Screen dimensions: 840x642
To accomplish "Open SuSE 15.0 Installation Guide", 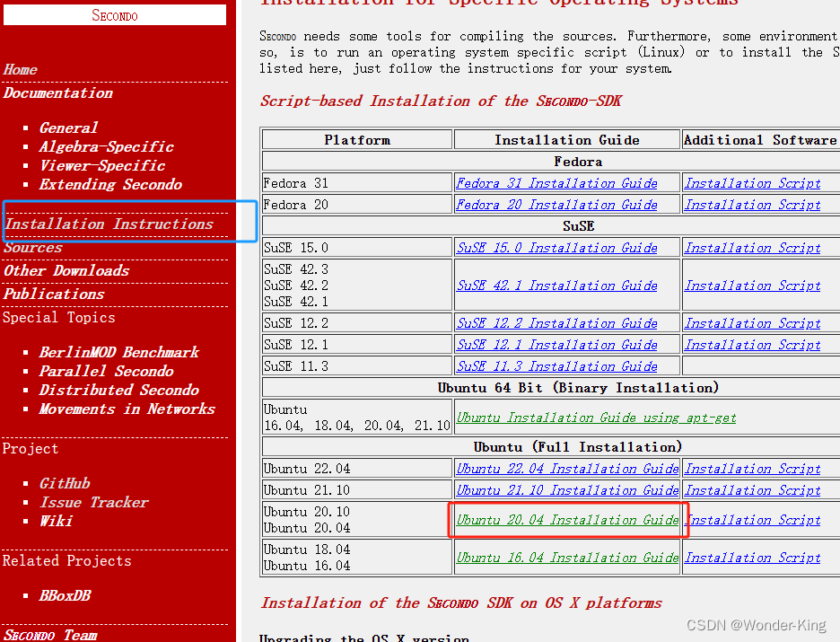I will point(556,248).
